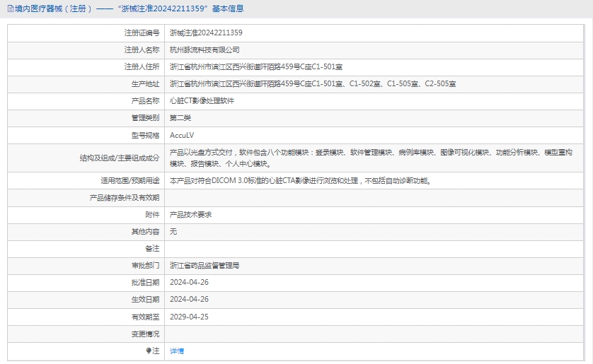This screenshot has height=364, width=593.
Task: Click the page title 境内医疗器械（注册）基本信息
Action: click(129, 9)
